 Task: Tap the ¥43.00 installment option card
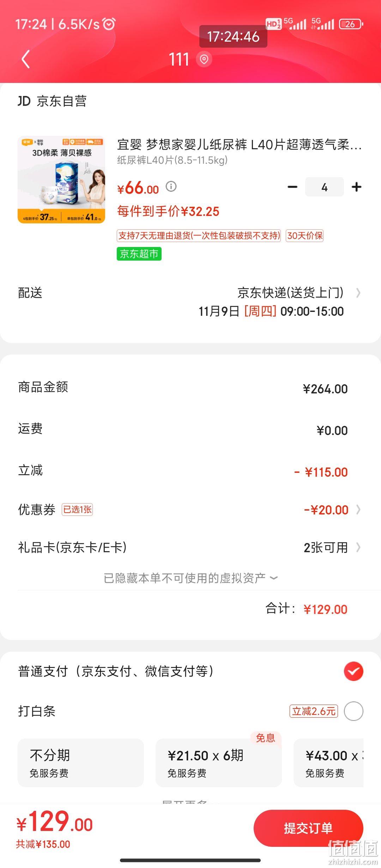(x=328, y=762)
